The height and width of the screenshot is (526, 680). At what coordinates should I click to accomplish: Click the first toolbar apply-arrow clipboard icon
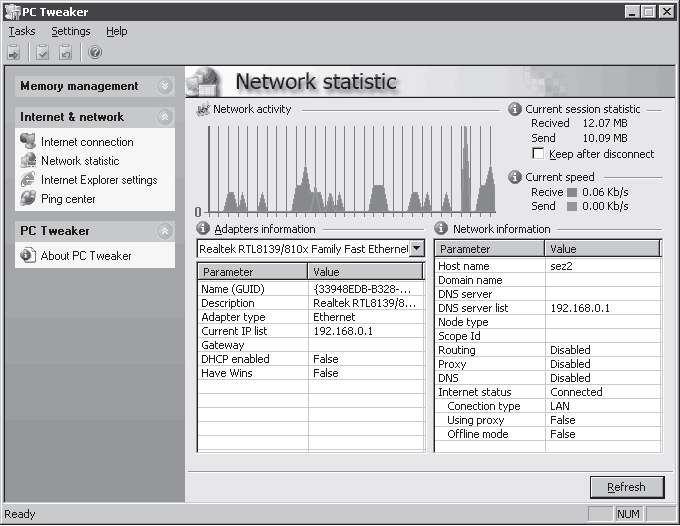coord(14,52)
